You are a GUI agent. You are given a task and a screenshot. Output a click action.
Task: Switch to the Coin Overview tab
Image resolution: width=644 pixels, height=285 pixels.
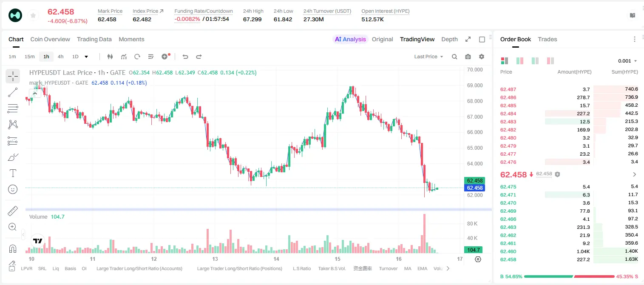pos(50,39)
